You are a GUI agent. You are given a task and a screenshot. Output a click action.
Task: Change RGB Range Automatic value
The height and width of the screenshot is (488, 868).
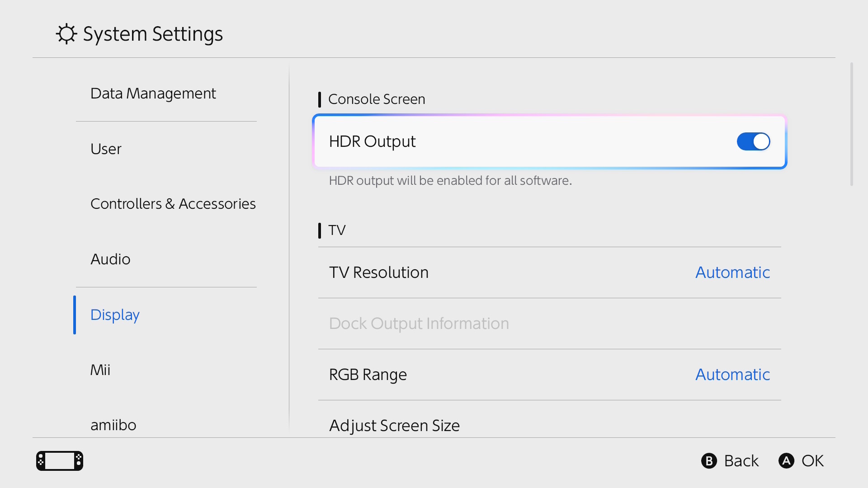click(x=732, y=375)
